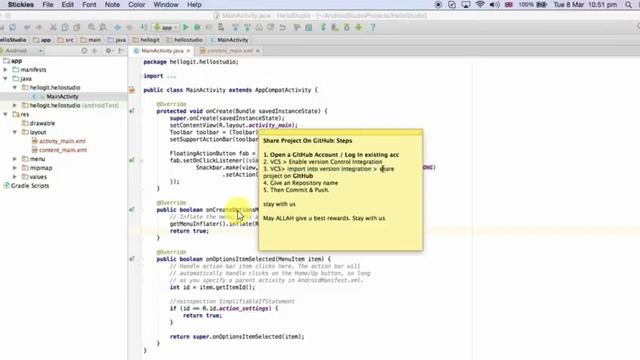The image size is (640, 360).
Task: Cut selection using scissors icon
Action: point(53,27)
